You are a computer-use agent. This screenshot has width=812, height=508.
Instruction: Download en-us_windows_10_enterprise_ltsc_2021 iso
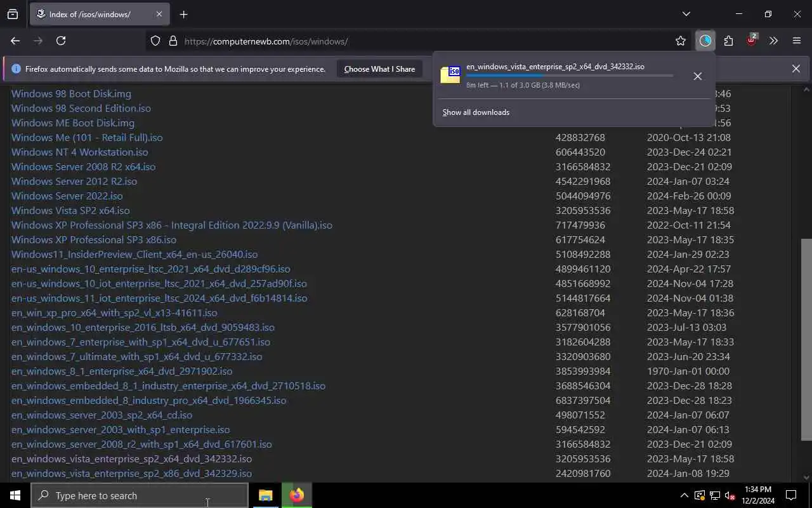coord(151,269)
